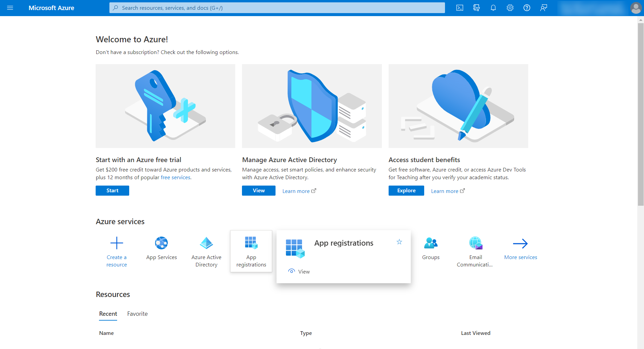This screenshot has height=349, width=644.
Task: Open the free services link
Action: [175, 177]
